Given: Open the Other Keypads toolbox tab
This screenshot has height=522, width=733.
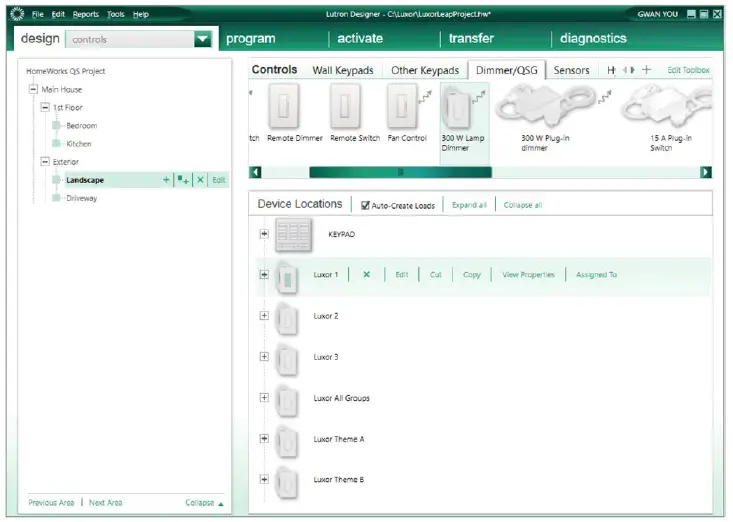Looking at the screenshot, I should 425,70.
